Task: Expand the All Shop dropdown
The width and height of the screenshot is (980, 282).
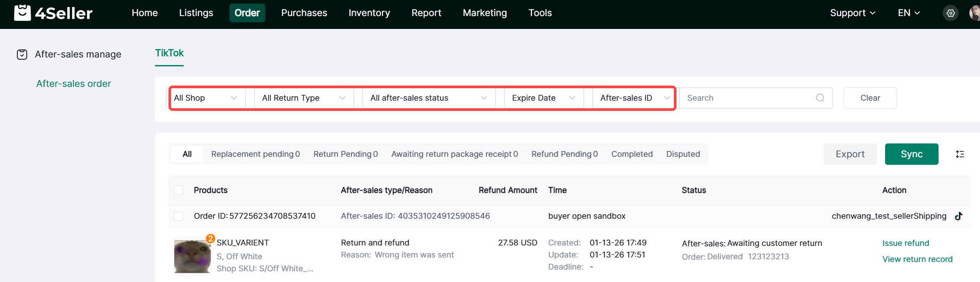Action: pos(206,98)
